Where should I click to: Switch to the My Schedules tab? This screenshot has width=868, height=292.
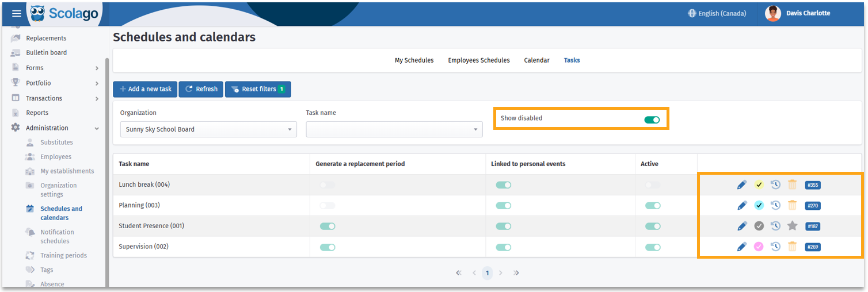point(414,60)
